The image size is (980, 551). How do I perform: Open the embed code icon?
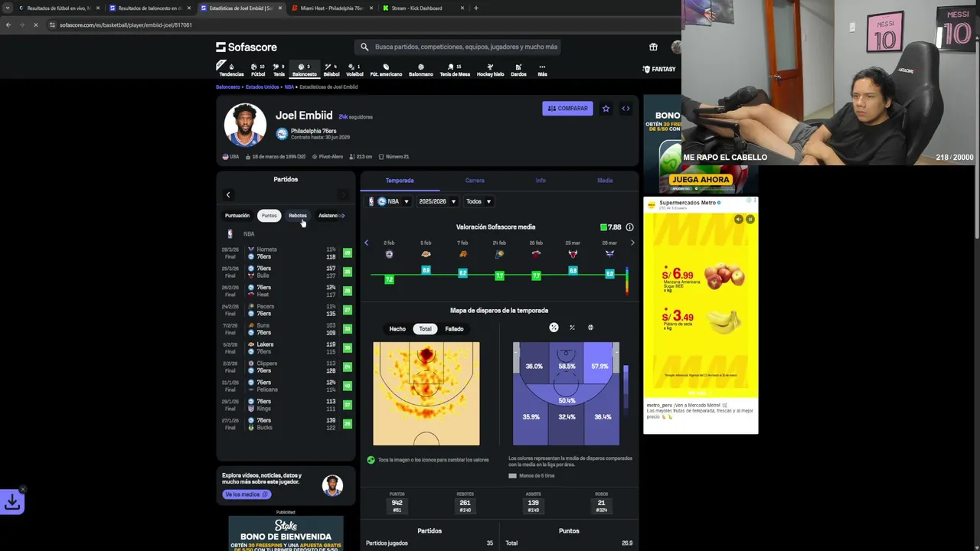[x=626, y=109]
